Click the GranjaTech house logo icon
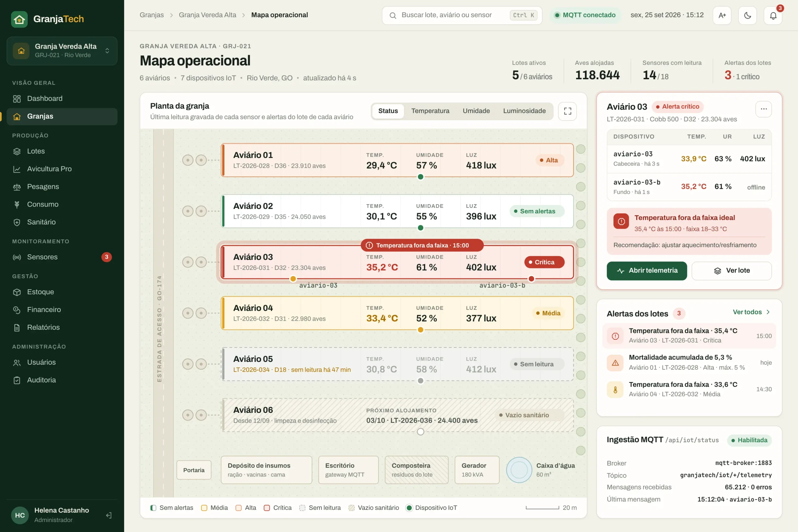The height and width of the screenshot is (532, 798). pyautogui.click(x=19, y=19)
